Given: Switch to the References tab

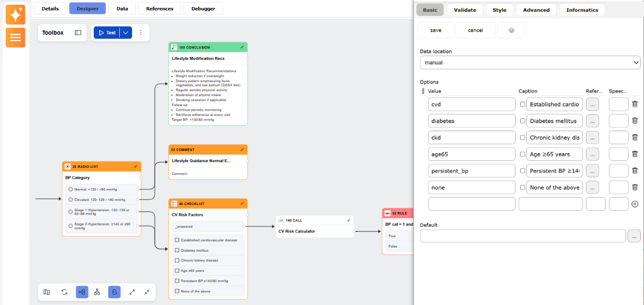Looking at the screenshot, I should click(x=160, y=8).
